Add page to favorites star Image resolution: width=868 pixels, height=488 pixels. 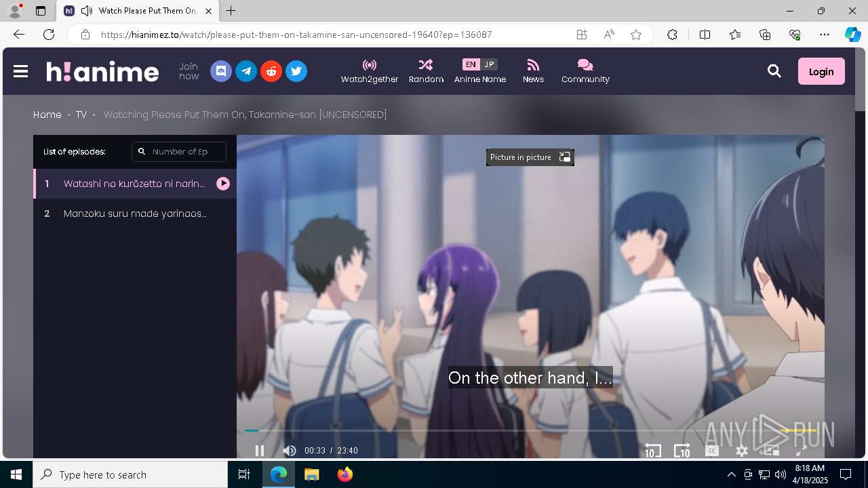point(636,35)
